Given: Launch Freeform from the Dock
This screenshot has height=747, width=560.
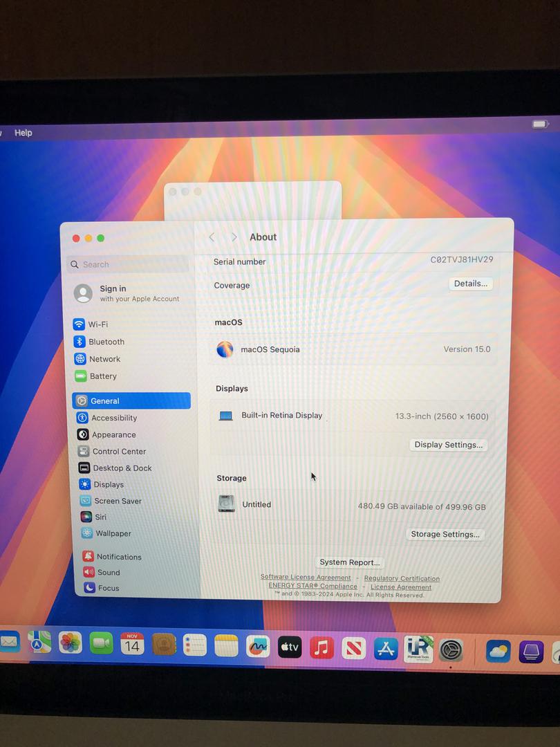Looking at the screenshot, I should (x=258, y=646).
